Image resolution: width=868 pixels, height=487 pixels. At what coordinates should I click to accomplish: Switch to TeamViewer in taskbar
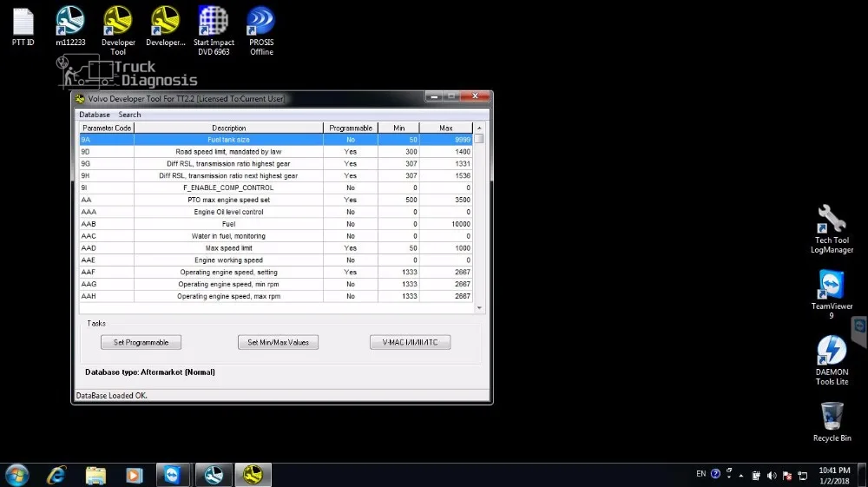(173, 476)
